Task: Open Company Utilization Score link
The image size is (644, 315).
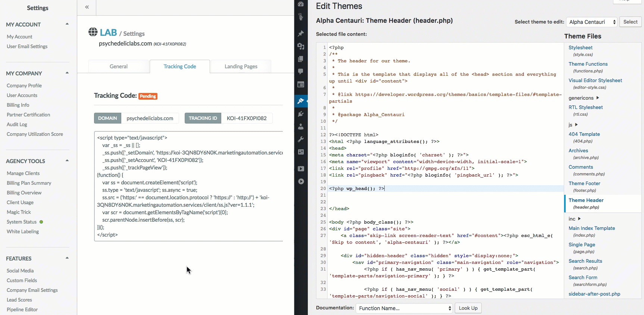Action: point(35,134)
